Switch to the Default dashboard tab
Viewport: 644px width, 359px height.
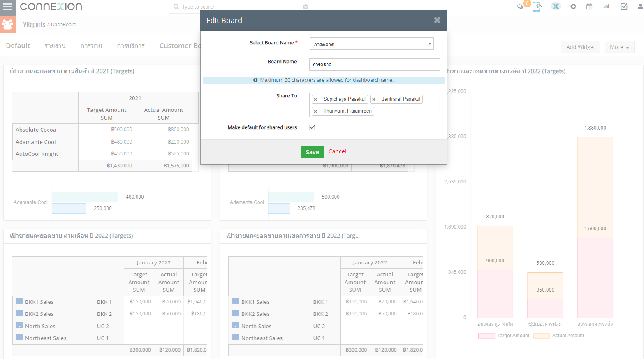(18, 46)
